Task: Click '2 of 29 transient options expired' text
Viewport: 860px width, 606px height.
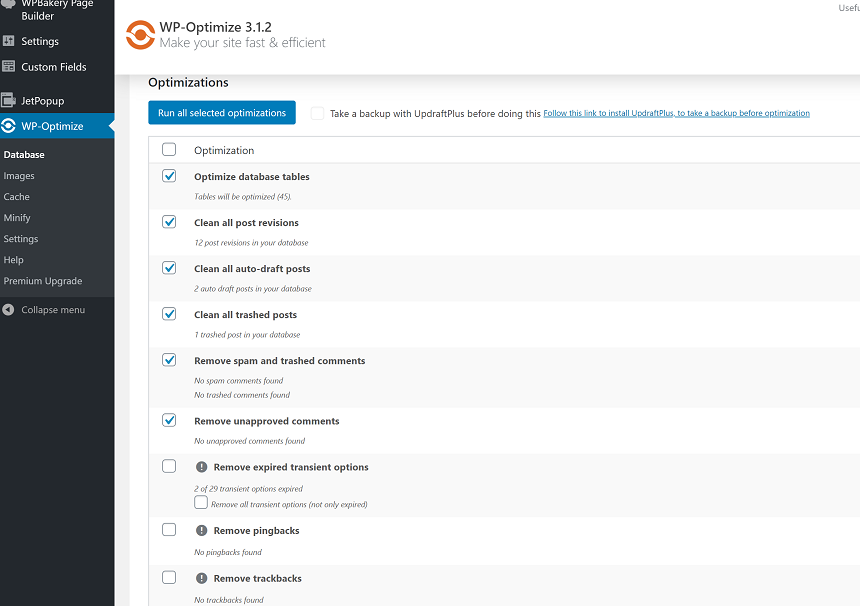Action: 248,489
